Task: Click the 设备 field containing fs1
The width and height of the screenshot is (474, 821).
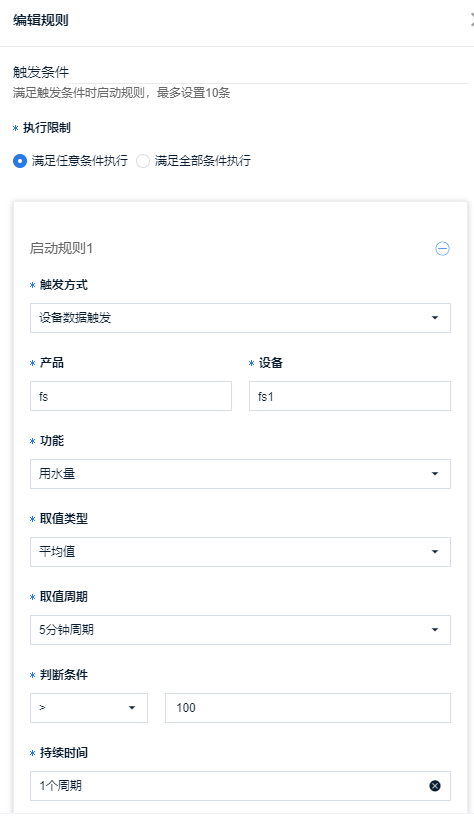Action: (350, 396)
